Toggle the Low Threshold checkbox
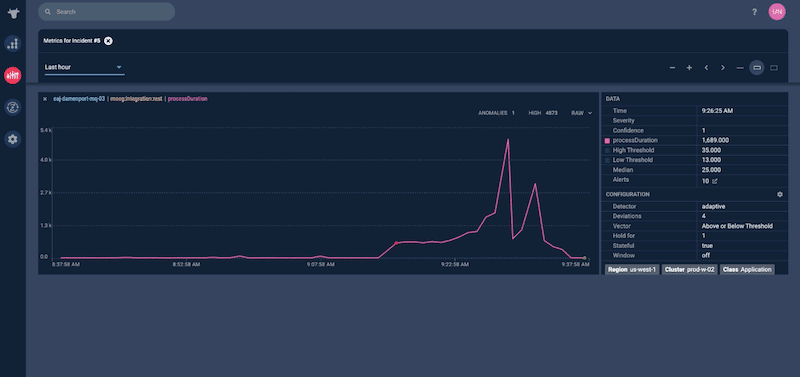Viewport: 800px width, 377px height. pyautogui.click(x=607, y=160)
